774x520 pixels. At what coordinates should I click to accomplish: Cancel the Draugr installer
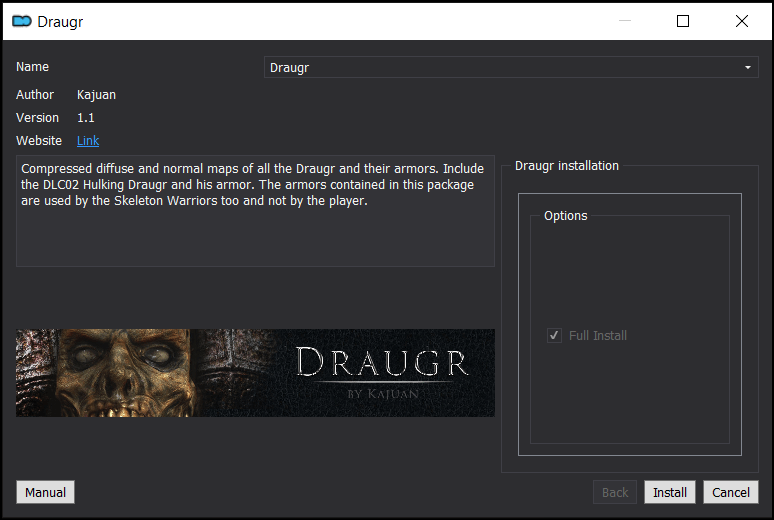731,492
